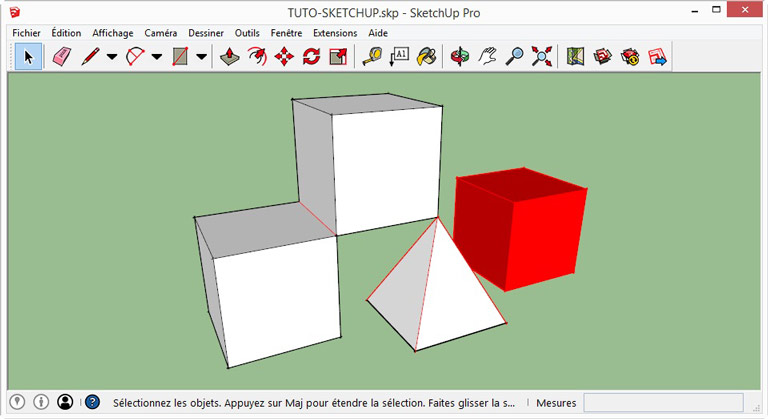Click the SketchUp logo in title bar
This screenshot has width=768, height=419.
pos(15,12)
